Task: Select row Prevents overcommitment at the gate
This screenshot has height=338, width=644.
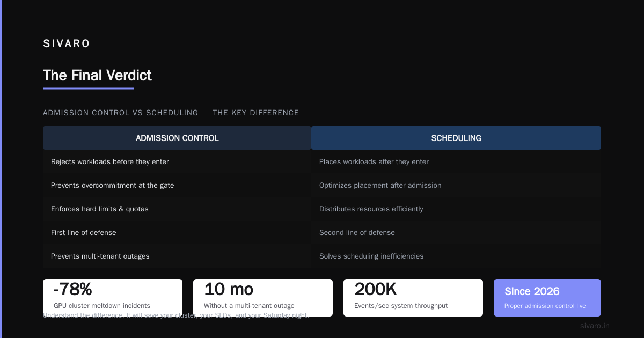Action: [x=177, y=185]
